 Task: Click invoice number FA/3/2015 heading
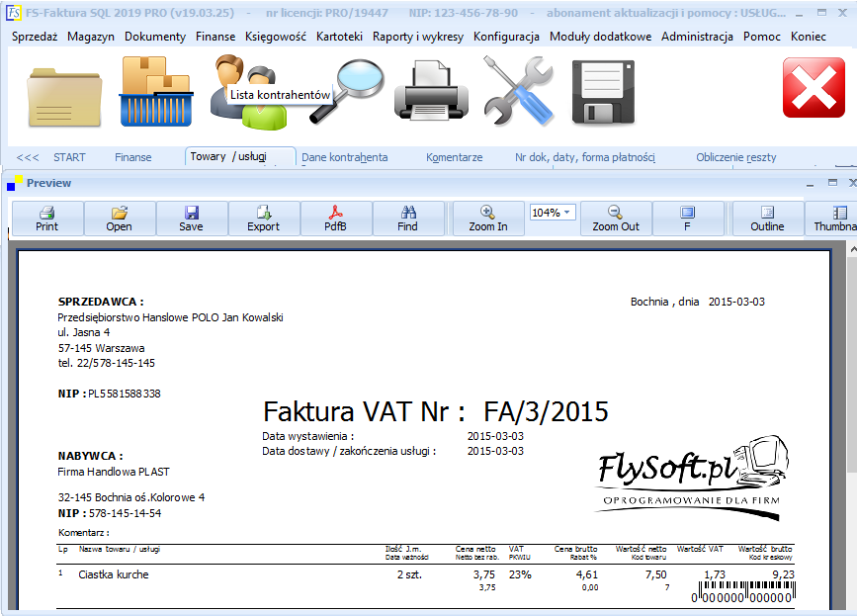point(546,411)
